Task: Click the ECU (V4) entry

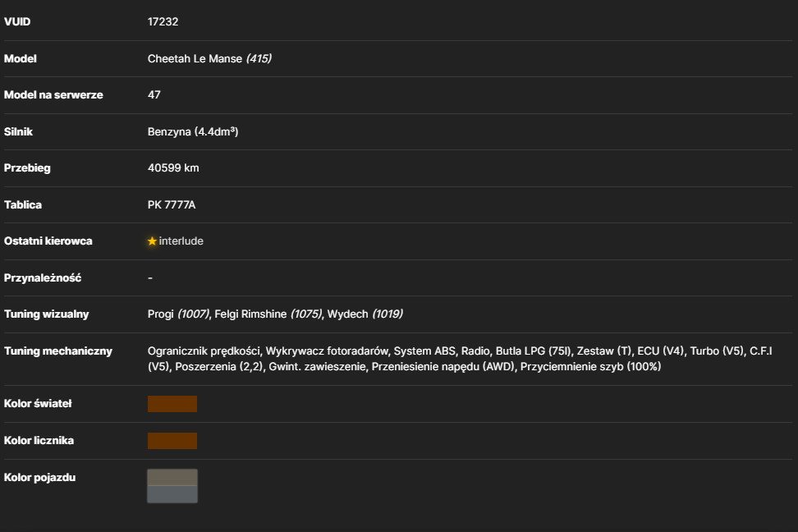Action: click(x=661, y=351)
